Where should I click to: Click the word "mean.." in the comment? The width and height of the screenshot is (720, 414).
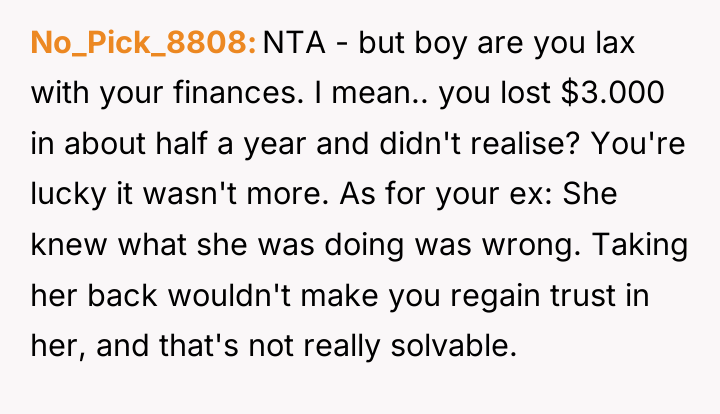380,93
